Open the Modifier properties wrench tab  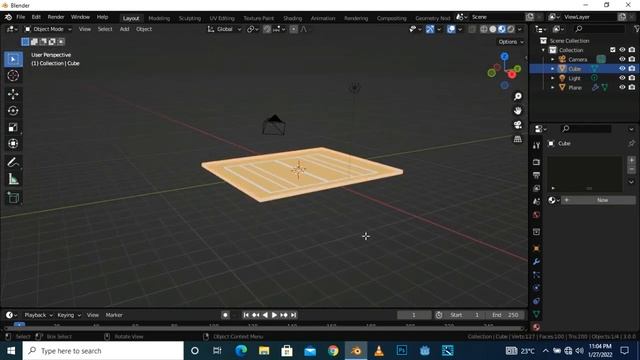pos(536,261)
